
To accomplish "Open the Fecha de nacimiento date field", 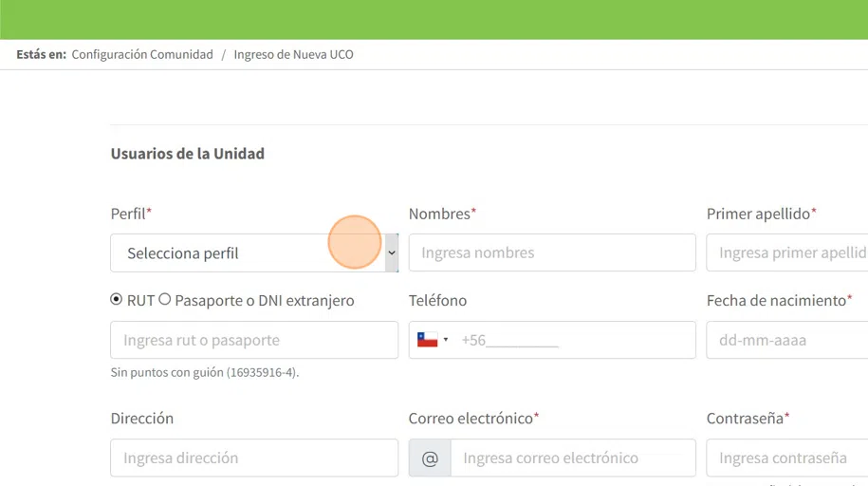I will [x=786, y=340].
